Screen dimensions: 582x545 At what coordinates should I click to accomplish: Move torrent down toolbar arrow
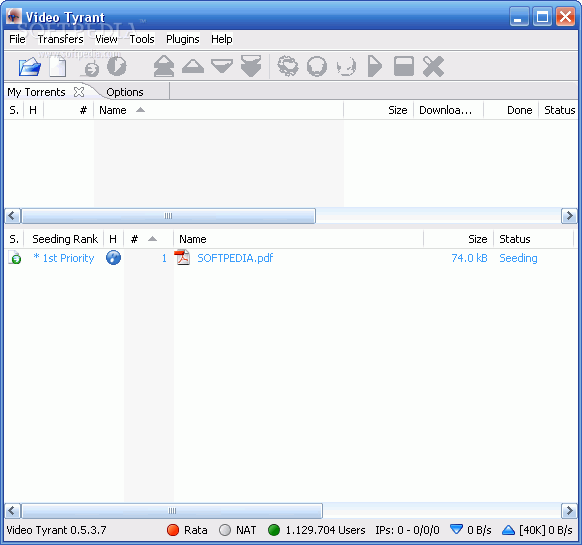(x=222, y=66)
